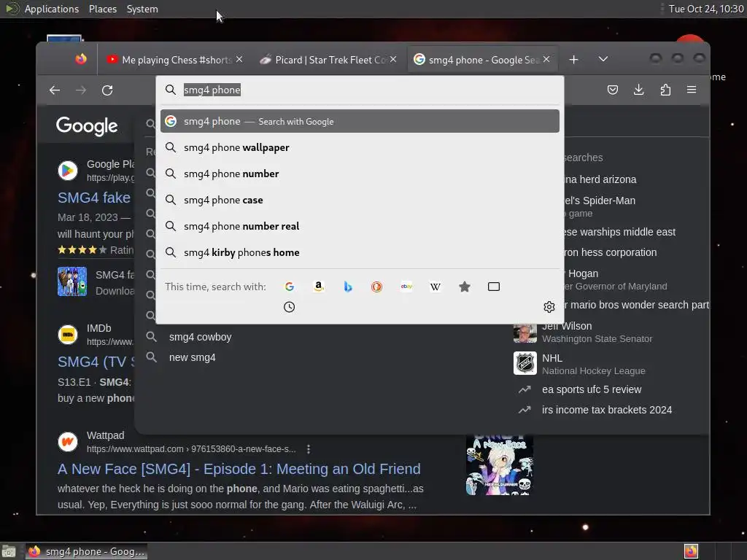Select the smg4 phone Google Search tab
This screenshot has width=747, height=560.
point(482,60)
